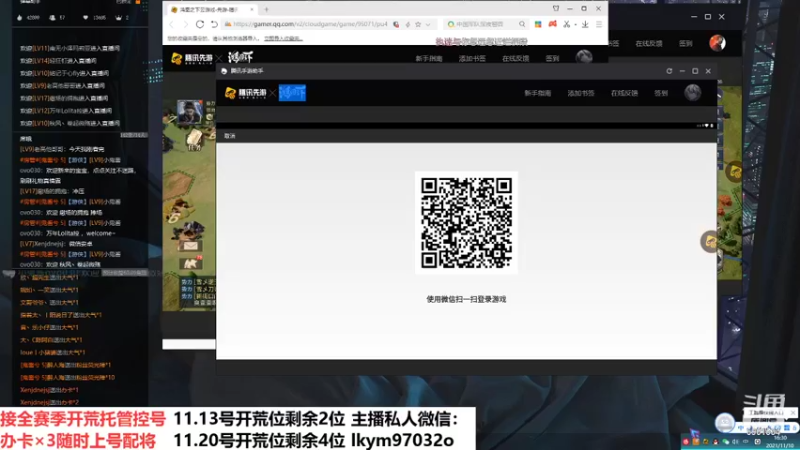Click scissors screenshot tool in browser
Viewport: 800px width, 450px height.
[566, 24]
